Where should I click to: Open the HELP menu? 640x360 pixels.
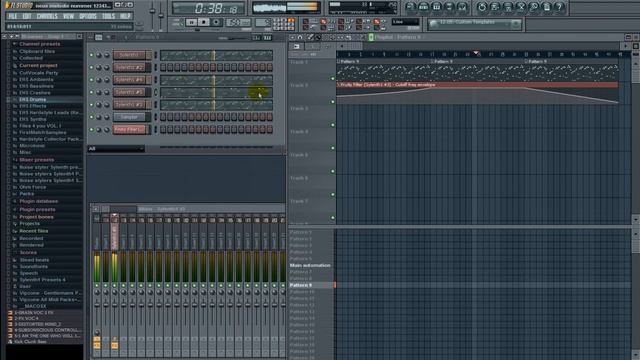point(125,16)
